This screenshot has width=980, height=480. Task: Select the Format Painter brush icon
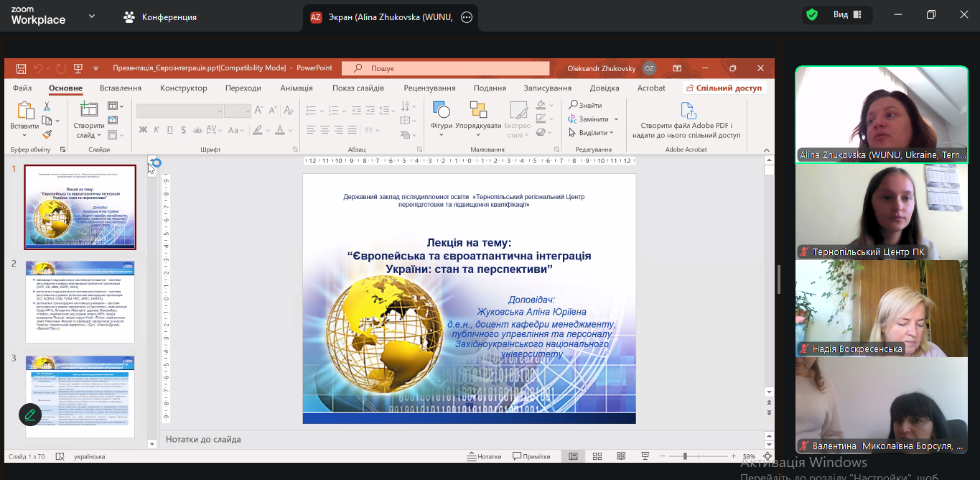click(47, 134)
